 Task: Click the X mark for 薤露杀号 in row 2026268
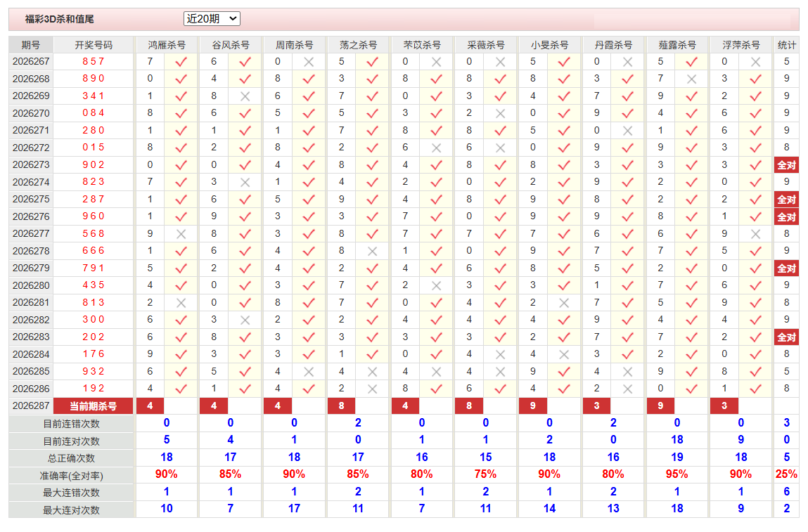click(691, 79)
